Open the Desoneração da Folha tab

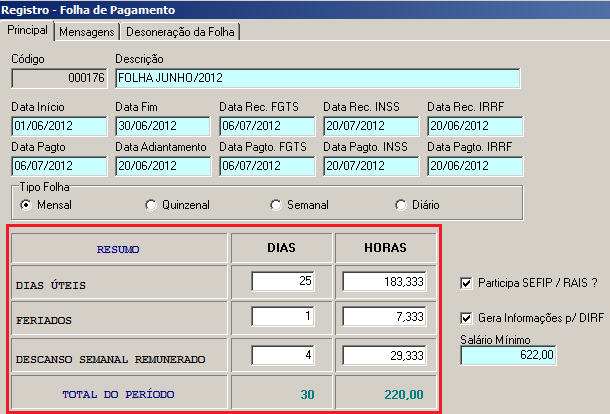pyautogui.click(x=180, y=32)
